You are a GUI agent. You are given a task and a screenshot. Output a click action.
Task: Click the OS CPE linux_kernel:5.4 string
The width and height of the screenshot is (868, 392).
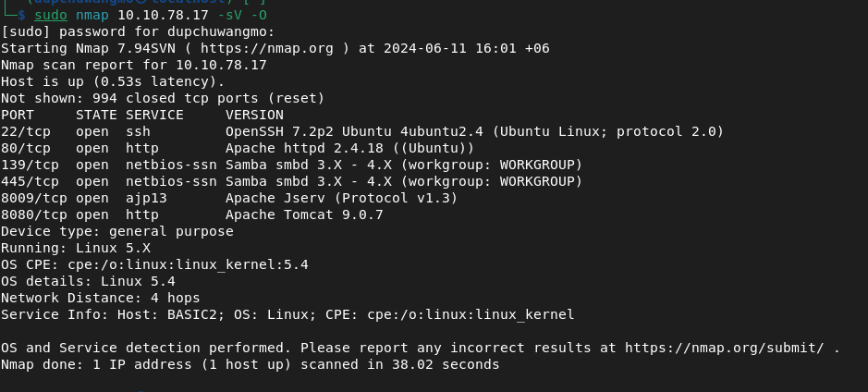click(x=189, y=264)
